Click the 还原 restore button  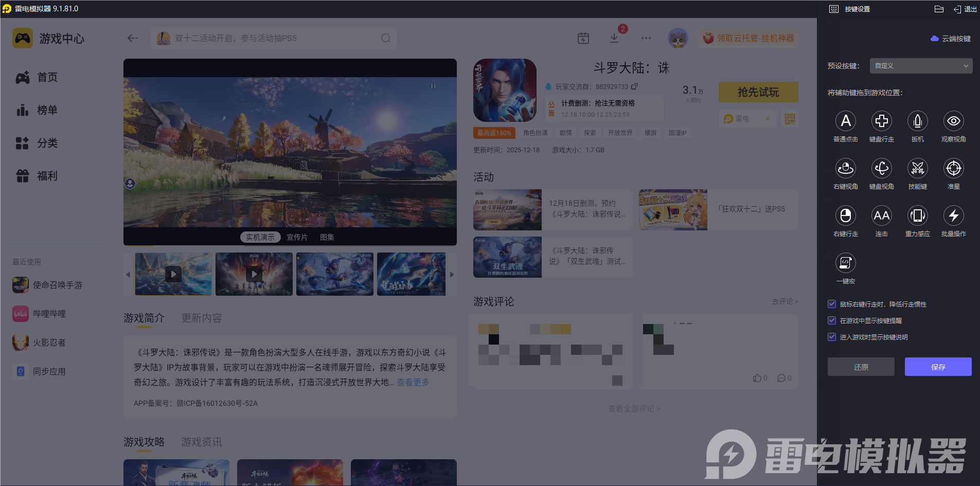click(861, 367)
